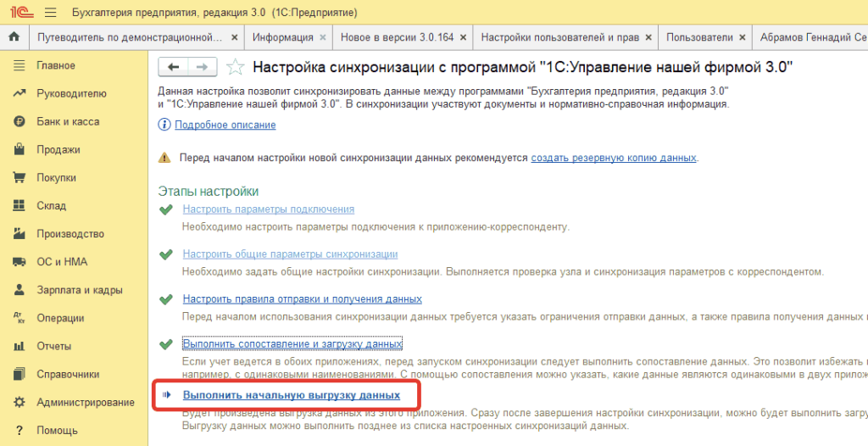Image resolution: width=868 pixels, height=446 pixels.
Task: Switch to Настройки пользователей и прав tab
Action: tap(560, 37)
